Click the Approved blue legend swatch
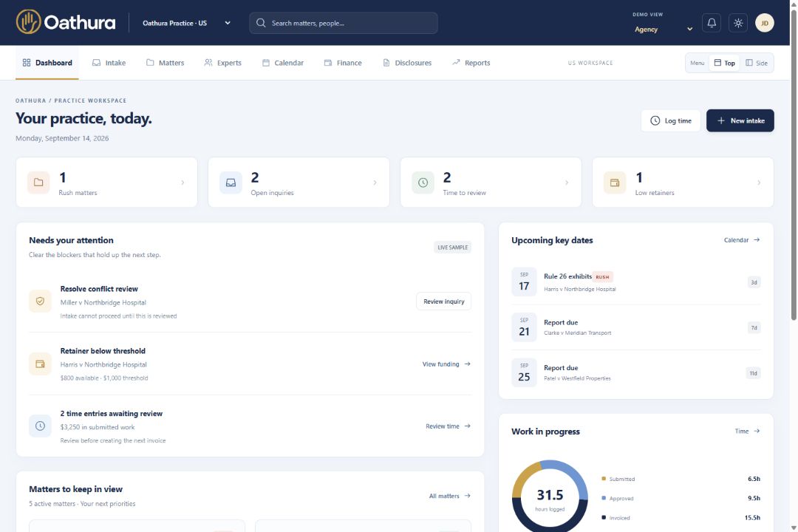Screen dimensions: 798x532 [604, 498]
